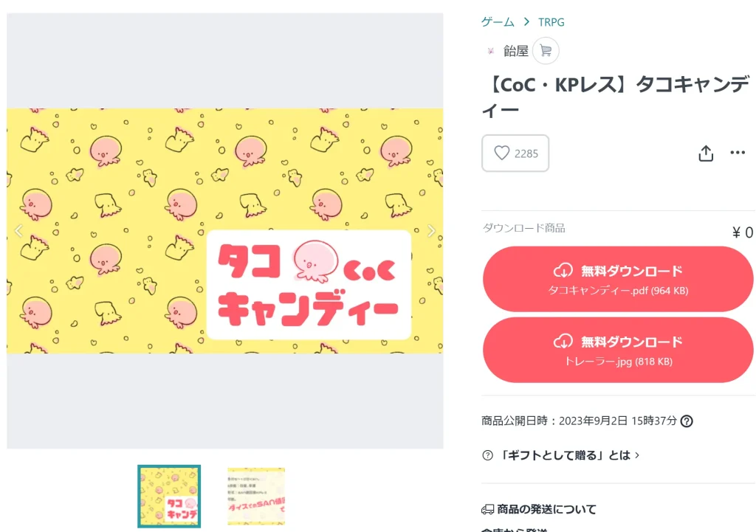The image size is (756, 532).
Task: Open the 飴屋 shop link
Action: point(515,51)
